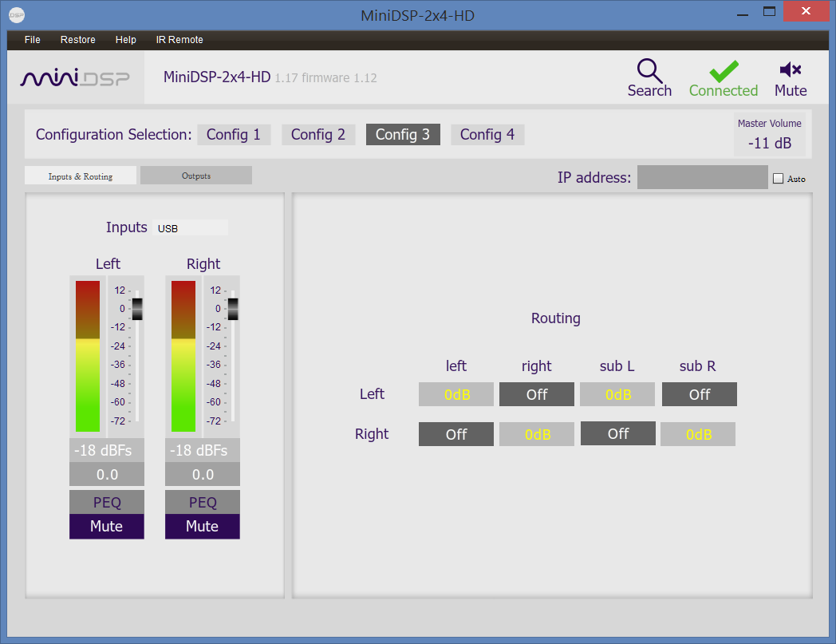The width and height of the screenshot is (836, 644).
Task: Open PEQ for Left input
Action: coord(107,502)
